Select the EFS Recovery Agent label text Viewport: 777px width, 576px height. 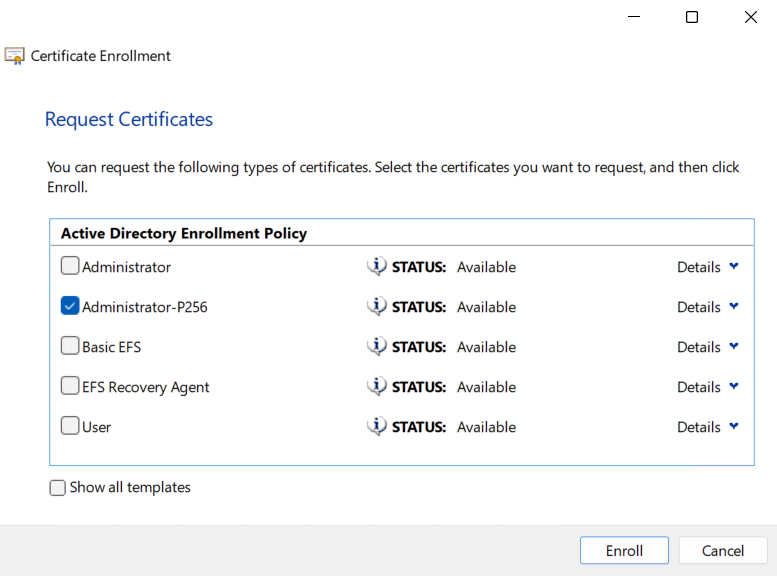tap(146, 387)
